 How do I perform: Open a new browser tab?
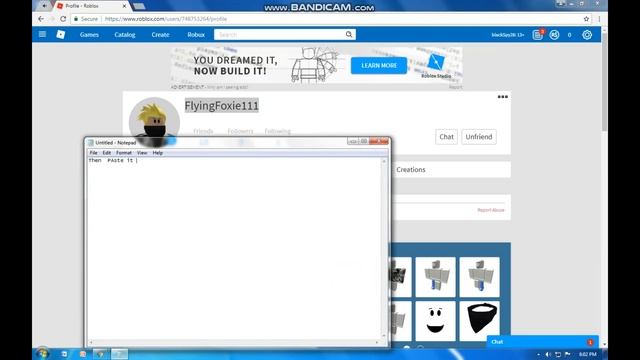pyautogui.click(x=139, y=6)
